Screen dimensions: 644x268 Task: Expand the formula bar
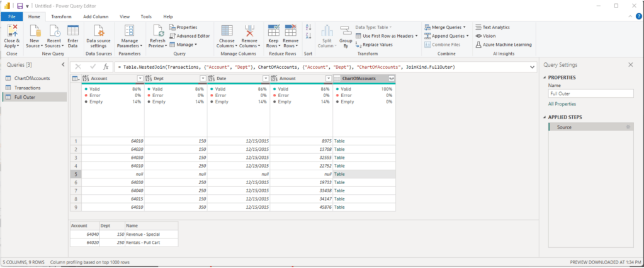pos(533,66)
